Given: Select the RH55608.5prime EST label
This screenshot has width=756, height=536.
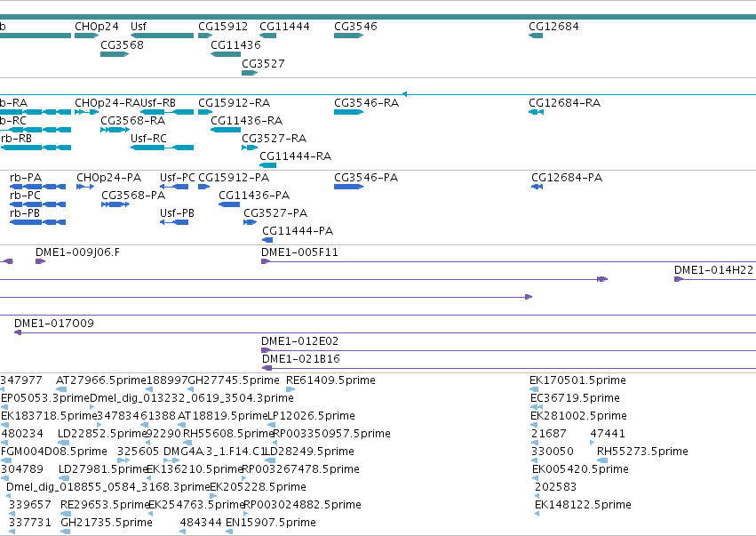Looking at the screenshot, I should [228, 434].
